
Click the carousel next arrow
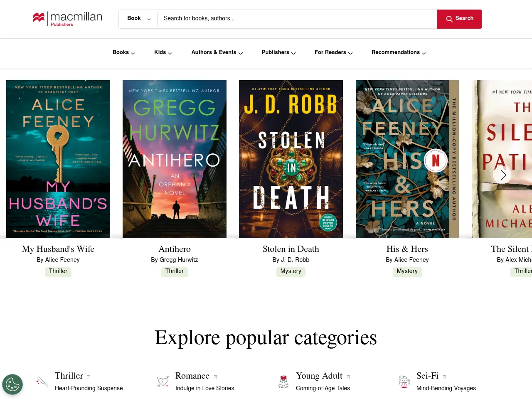(502, 175)
